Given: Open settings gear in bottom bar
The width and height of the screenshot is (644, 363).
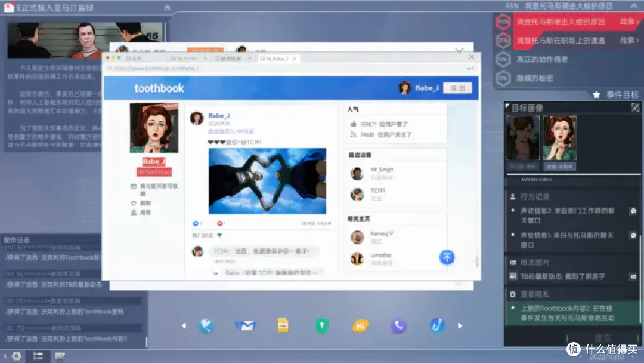Looking at the screenshot, I should click(17, 356).
